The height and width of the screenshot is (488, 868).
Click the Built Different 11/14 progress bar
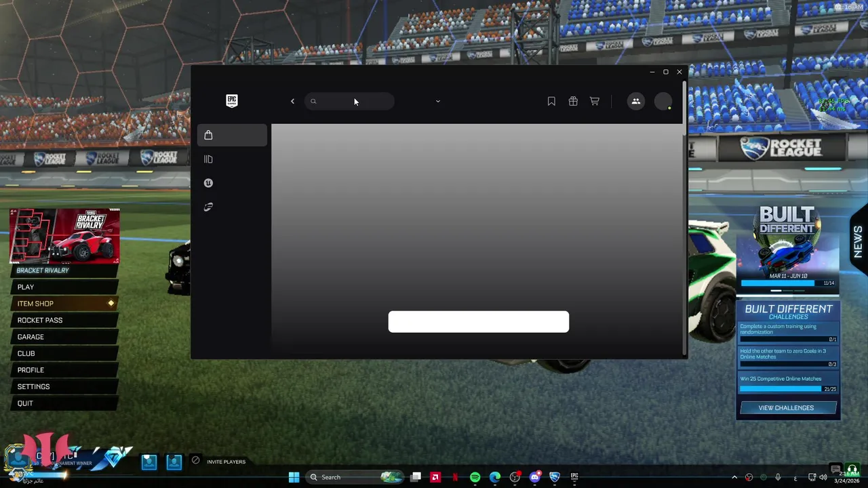click(787, 283)
